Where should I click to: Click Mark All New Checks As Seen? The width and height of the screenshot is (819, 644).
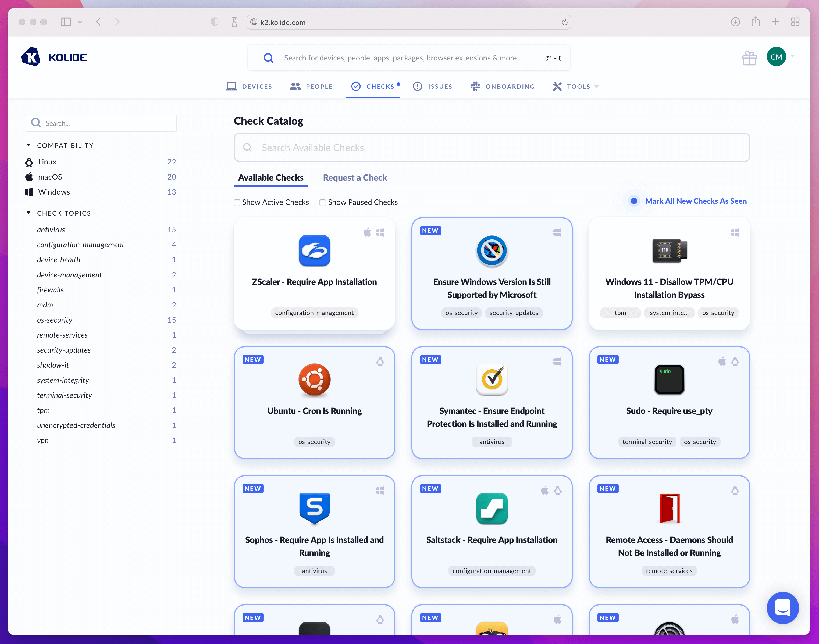click(x=696, y=201)
